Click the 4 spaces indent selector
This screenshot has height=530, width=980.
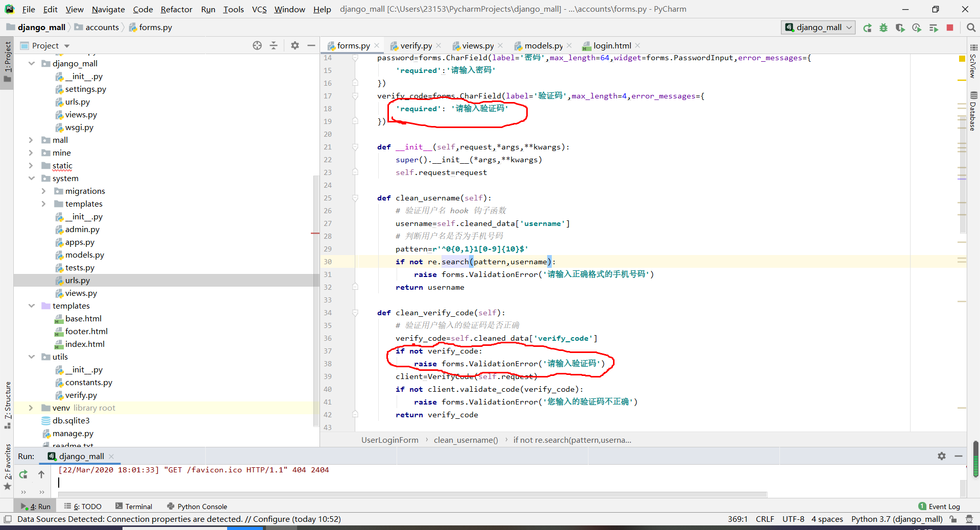point(827,519)
